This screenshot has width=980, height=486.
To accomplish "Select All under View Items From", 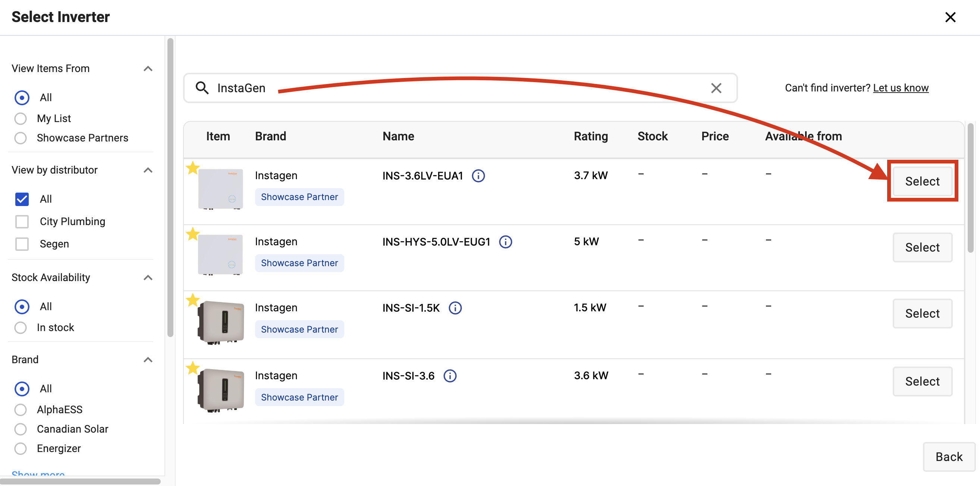I will (x=22, y=97).
